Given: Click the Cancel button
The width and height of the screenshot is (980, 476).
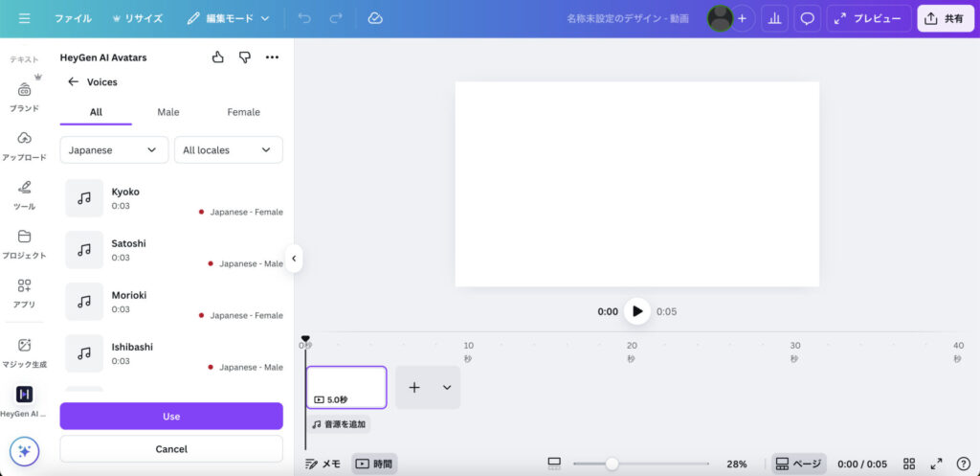Looking at the screenshot, I should click(x=171, y=448).
